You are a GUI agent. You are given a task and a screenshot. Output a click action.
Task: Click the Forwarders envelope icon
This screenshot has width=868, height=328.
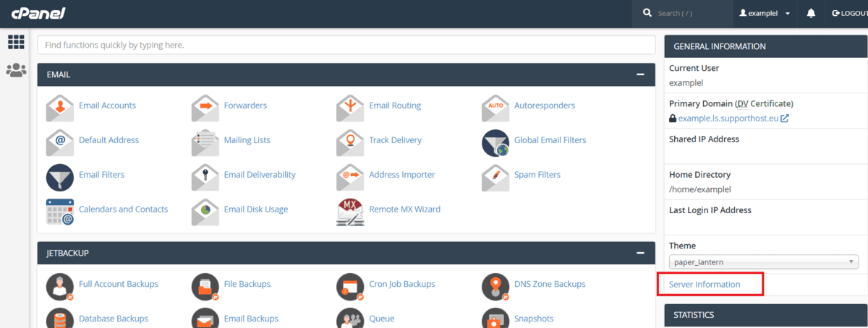[x=205, y=108]
